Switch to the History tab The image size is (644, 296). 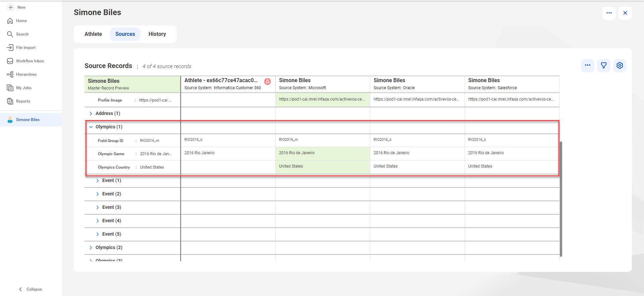click(157, 34)
